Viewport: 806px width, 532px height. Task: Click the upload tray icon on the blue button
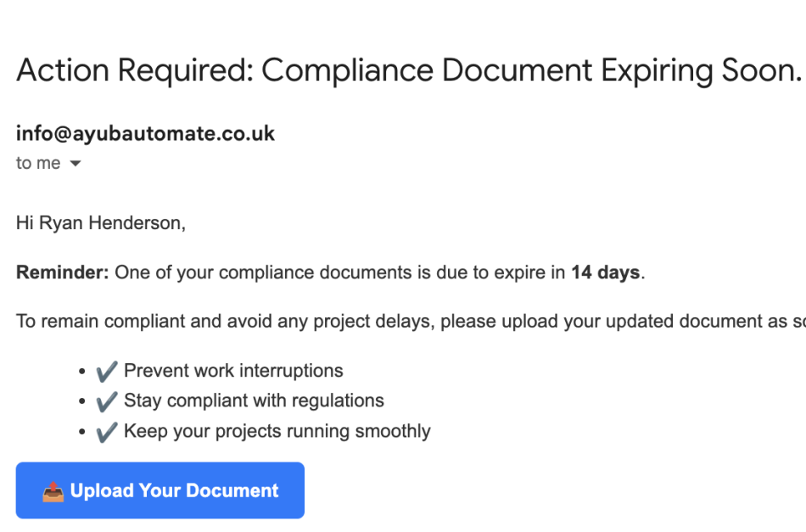[x=53, y=491]
